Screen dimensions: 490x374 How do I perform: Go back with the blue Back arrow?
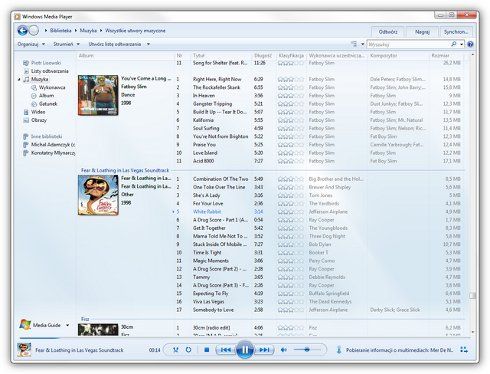[22, 31]
